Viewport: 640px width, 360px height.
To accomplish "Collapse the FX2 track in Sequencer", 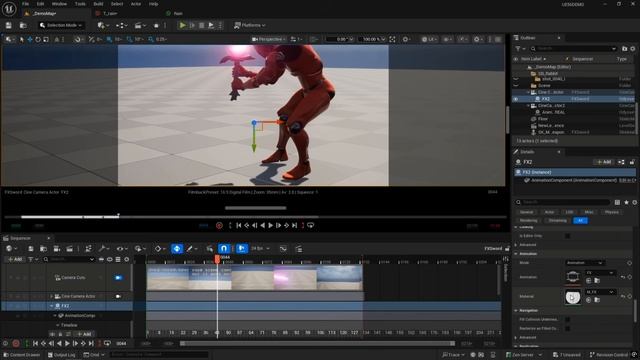I will [52, 306].
